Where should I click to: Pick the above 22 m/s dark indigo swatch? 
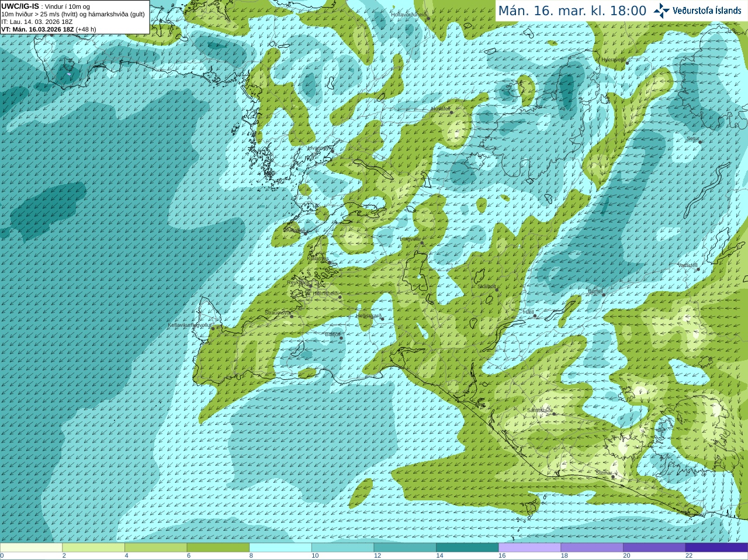point(716,548)
